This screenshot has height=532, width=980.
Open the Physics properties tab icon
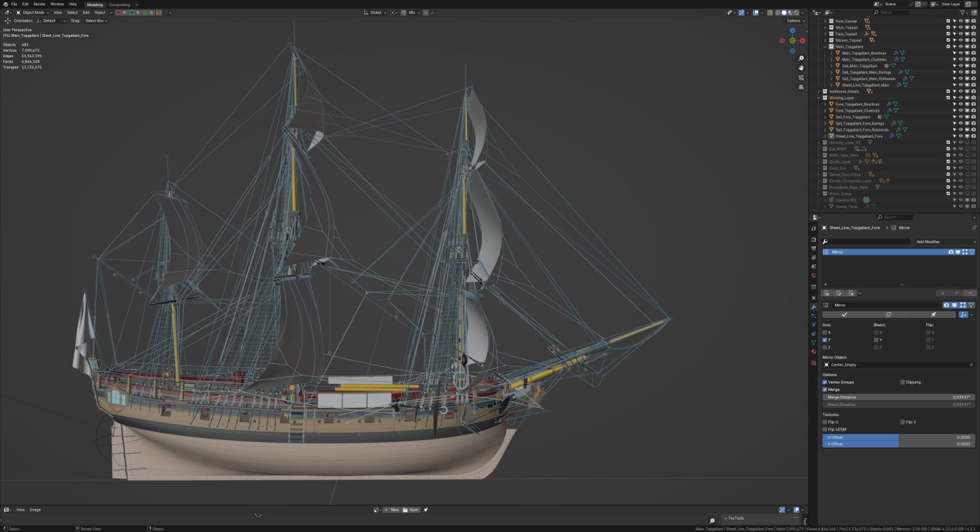[x=813, y=324]
